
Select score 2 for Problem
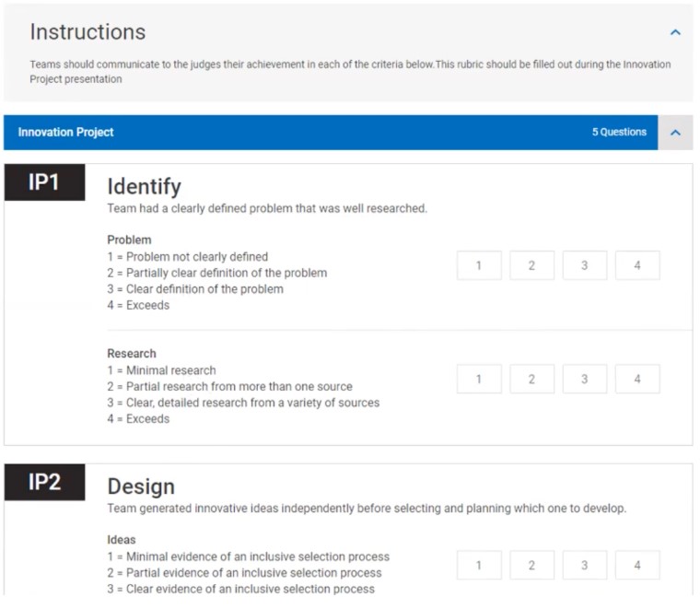(x=531, y=265)
